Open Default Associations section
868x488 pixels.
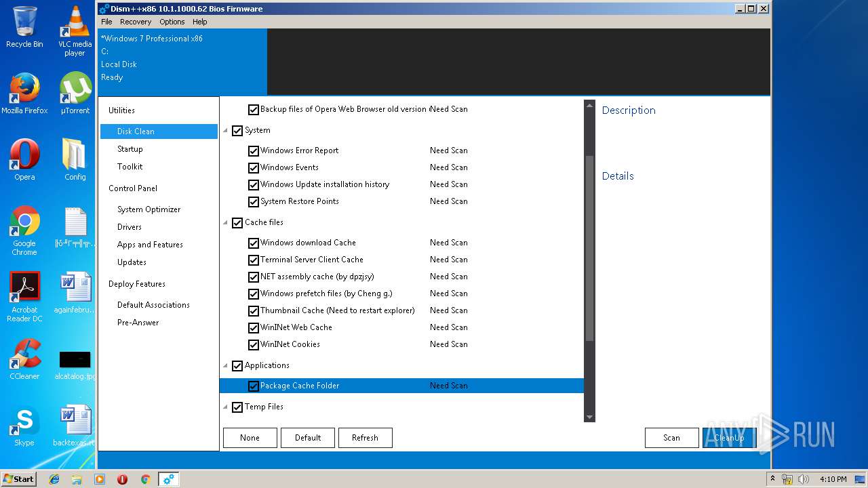pyautogui.click(x=153, y=305)
